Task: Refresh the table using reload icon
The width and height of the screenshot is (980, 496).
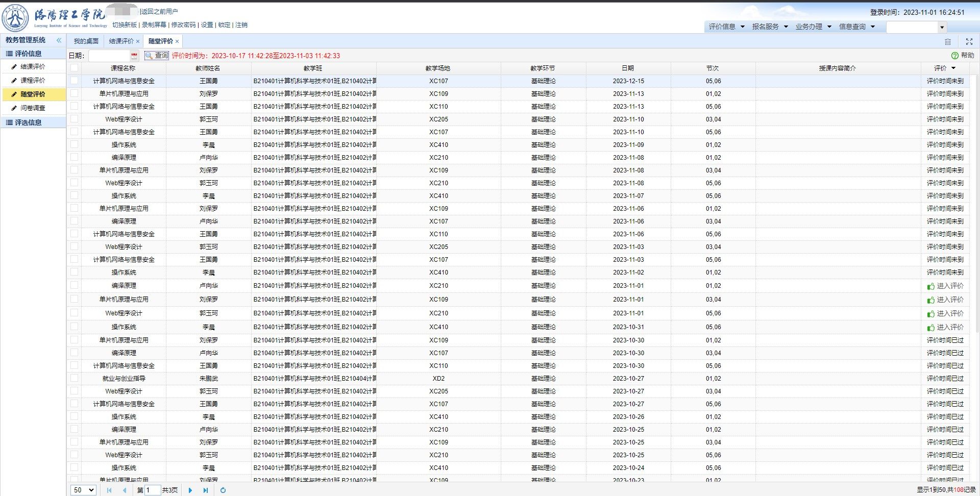Action: point(223,490)
